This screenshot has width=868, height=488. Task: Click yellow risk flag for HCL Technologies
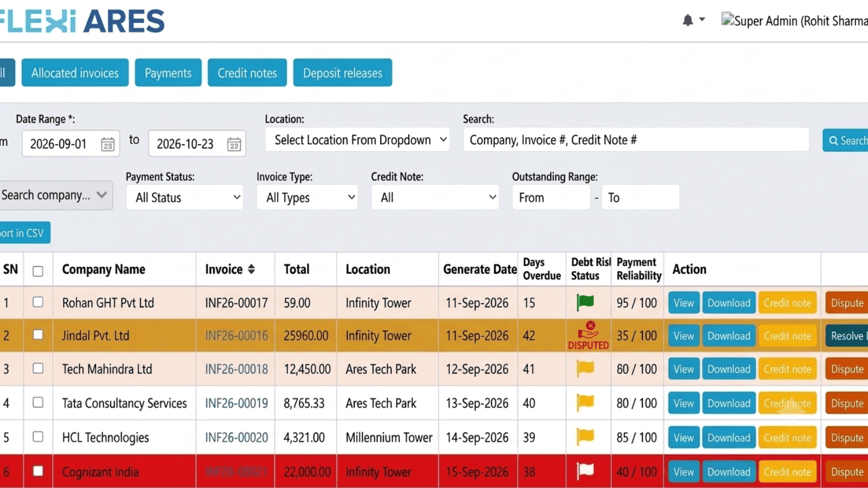[585, 437]
